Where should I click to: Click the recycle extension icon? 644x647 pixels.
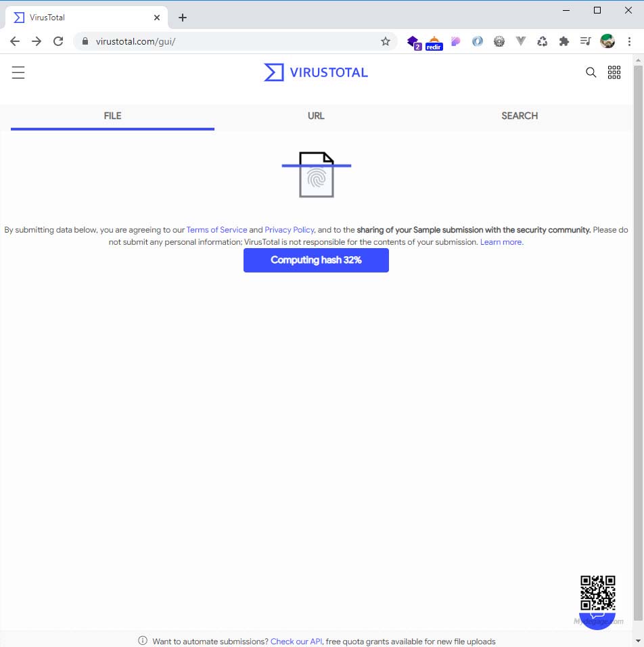tap(543, 41)
